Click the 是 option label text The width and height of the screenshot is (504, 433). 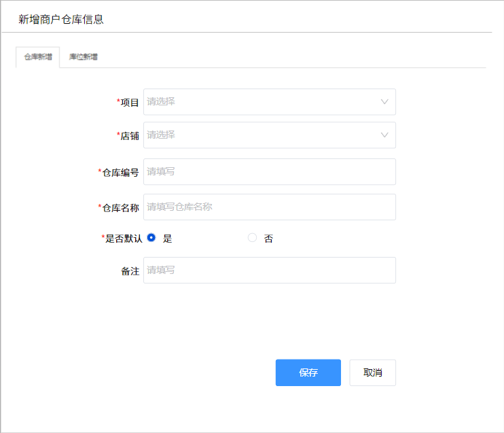click(x=168, y=239)
